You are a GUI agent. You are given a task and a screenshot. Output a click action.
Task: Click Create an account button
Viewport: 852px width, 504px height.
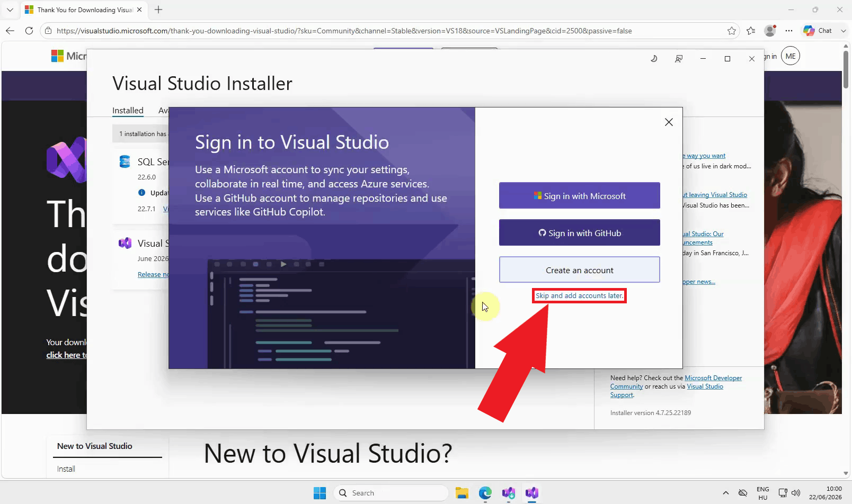pyautogui.click(x=579, y=270)
